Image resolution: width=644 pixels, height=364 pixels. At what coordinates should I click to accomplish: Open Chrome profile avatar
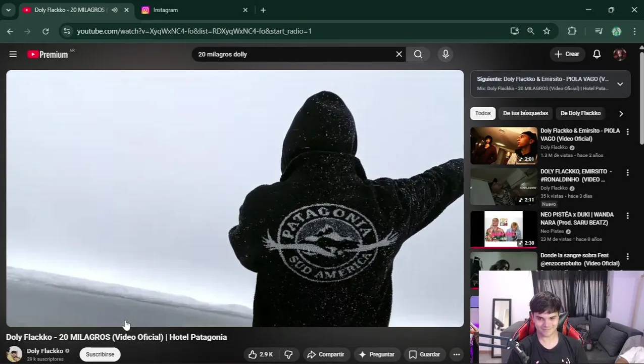(616, 31)
